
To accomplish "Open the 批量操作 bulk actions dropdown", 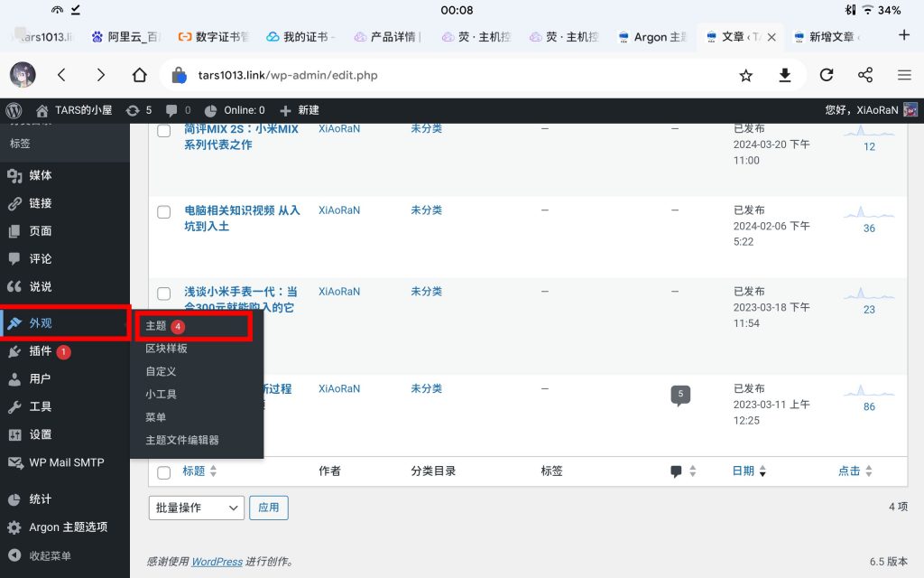I will tap(196, 508).
